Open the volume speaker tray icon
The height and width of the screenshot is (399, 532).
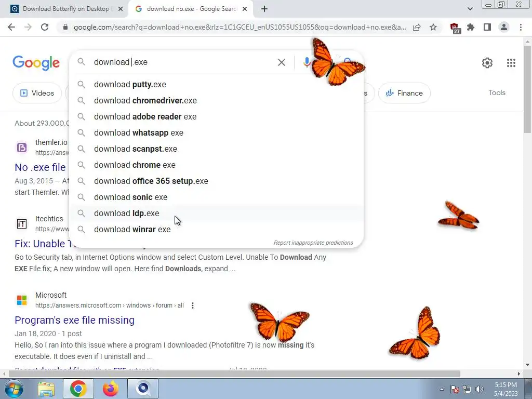[479, 389]
